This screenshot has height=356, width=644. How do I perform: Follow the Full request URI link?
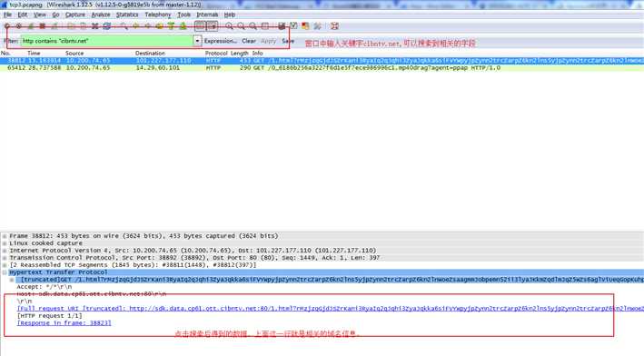pyautogui.click(x=331, y=309)
